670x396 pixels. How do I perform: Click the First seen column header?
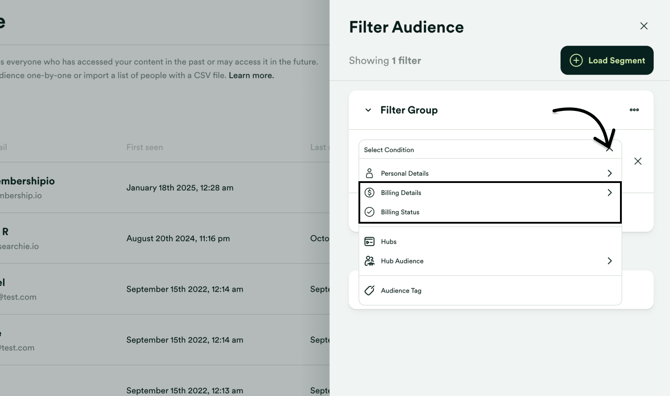(144, 147)
